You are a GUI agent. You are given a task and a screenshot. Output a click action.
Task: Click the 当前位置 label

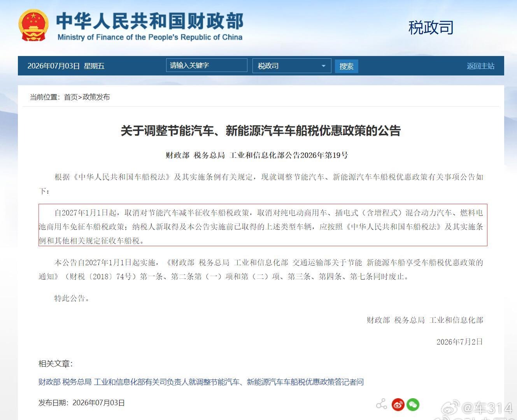45,97
